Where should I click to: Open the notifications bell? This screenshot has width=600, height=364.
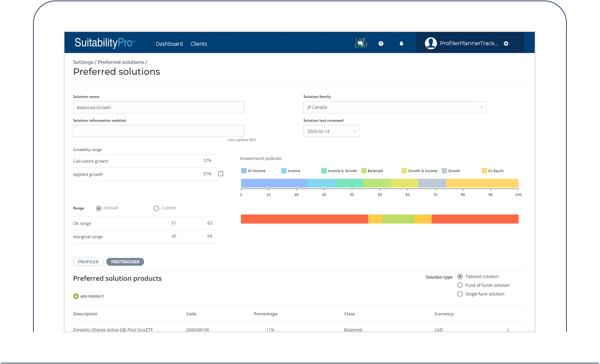tap(401, 44)
